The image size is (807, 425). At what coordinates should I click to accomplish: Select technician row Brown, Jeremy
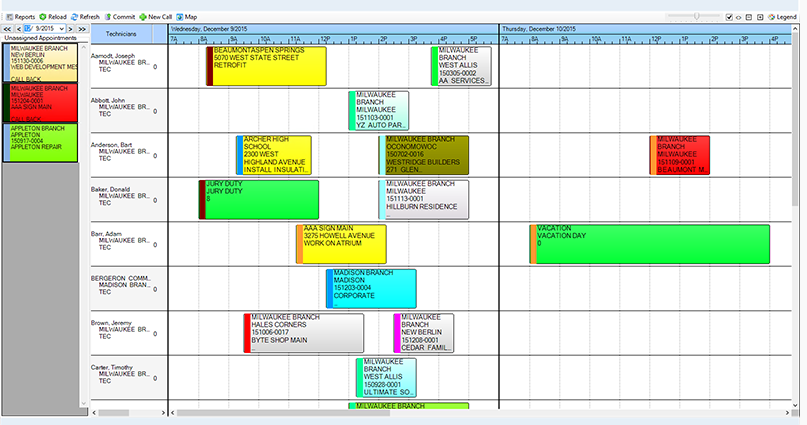coord(129,333)
